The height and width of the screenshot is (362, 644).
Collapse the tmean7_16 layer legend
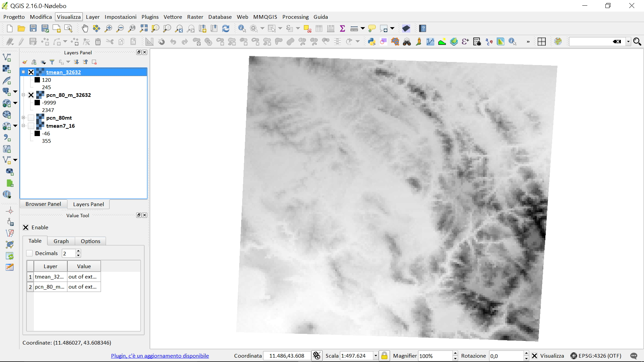point(23,126)
